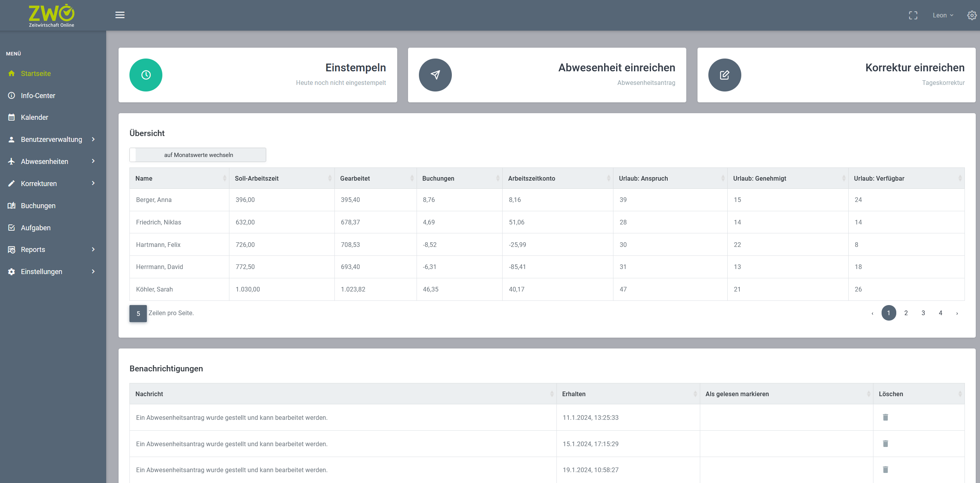Viewport: 980px width, 483px height.
Task: Open the Leon user dropdown
Action: click(x=942, y=15)
